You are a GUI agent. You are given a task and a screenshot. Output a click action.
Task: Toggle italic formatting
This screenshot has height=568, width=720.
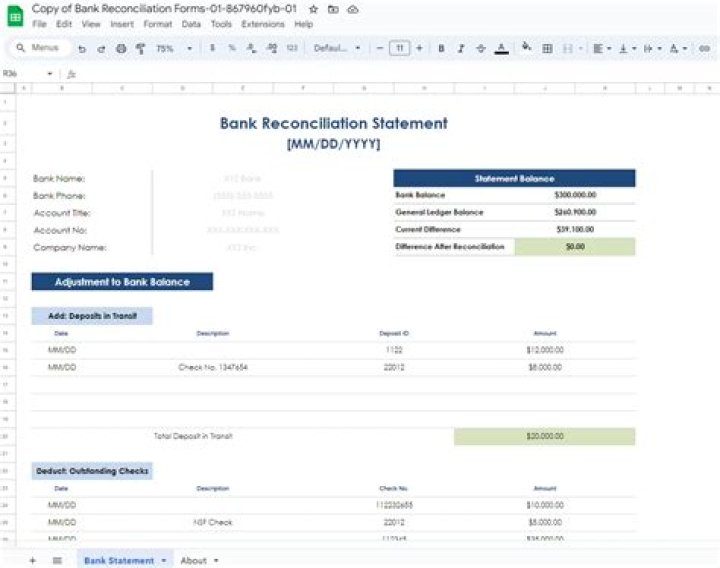pyautogui.click(x=461, y=48)
